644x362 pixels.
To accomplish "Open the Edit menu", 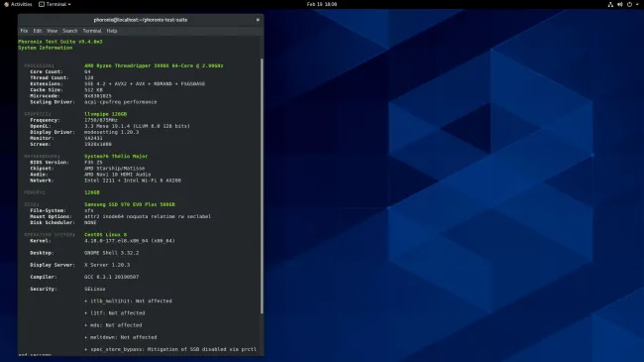I will tap(38, 31).
